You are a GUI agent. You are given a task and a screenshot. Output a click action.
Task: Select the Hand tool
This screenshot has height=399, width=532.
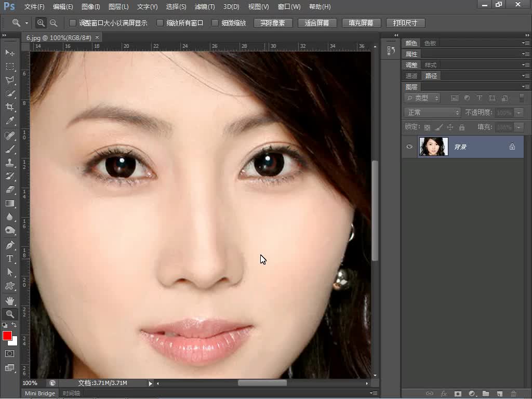click(x=10, y=300)
